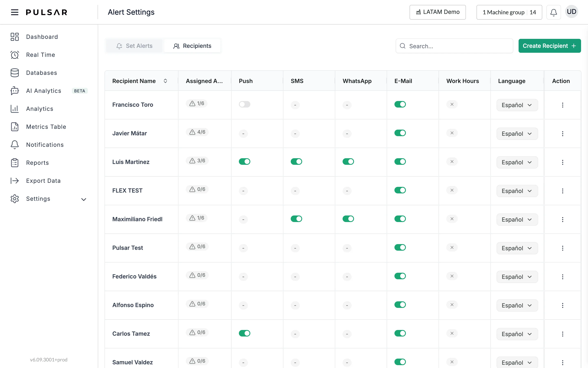588x368 pixels.
Task: Click assigned alerts 3/6 badge for Luis Martinez
Action: click(197, 161)
